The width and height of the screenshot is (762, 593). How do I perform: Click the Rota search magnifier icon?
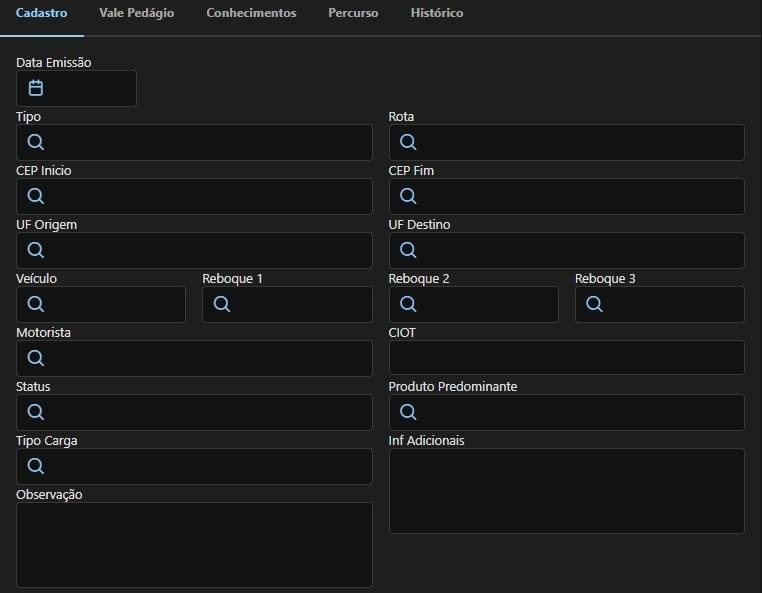(x=408, y=142)
